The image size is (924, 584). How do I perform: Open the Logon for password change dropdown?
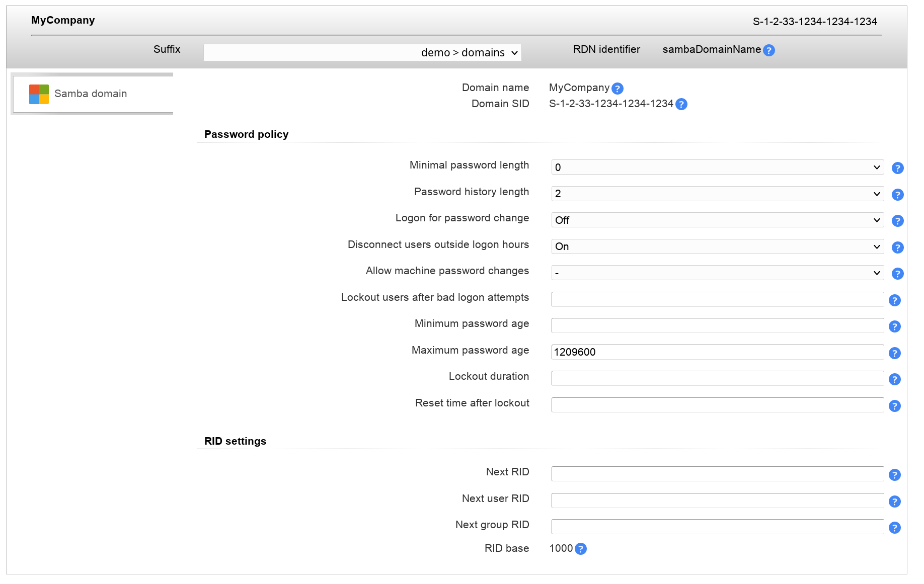point(717,220)
